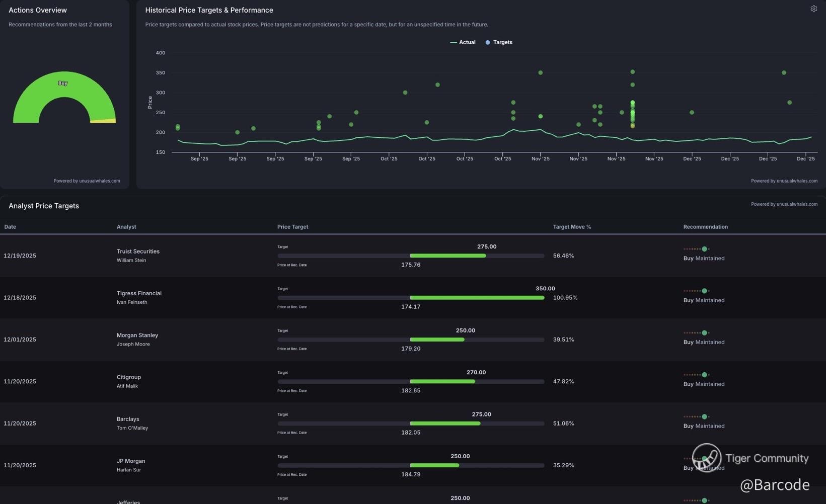Click Tigress Financial recommendation rating dots
The height and width of the screenshot is (504, 826).
tap(697, 291)
